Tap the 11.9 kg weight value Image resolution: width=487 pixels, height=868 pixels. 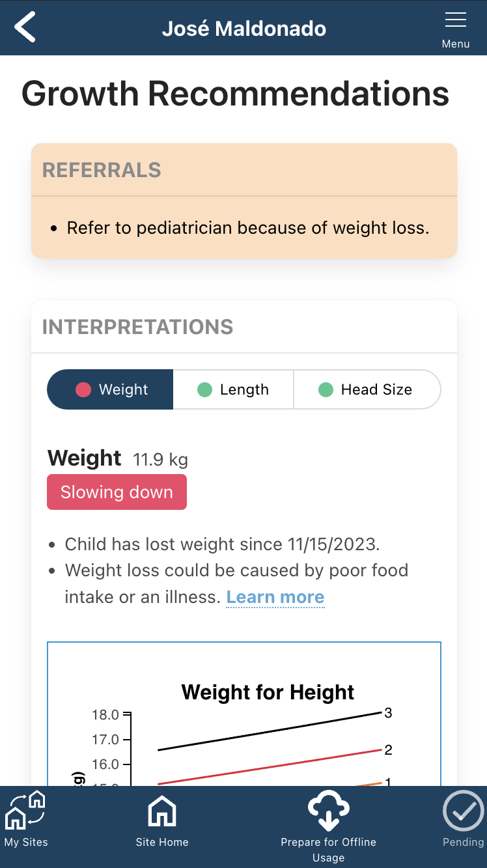160,459
